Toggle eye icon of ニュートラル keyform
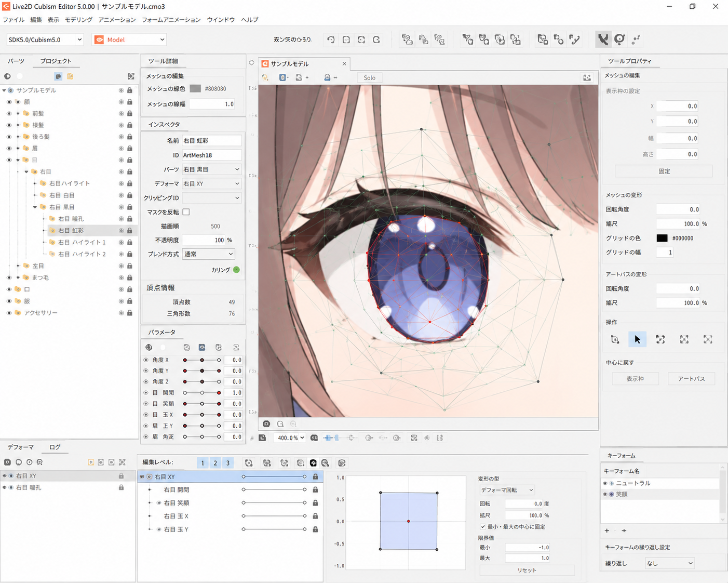Screen dimensions: 728x583 coord(605,483)
